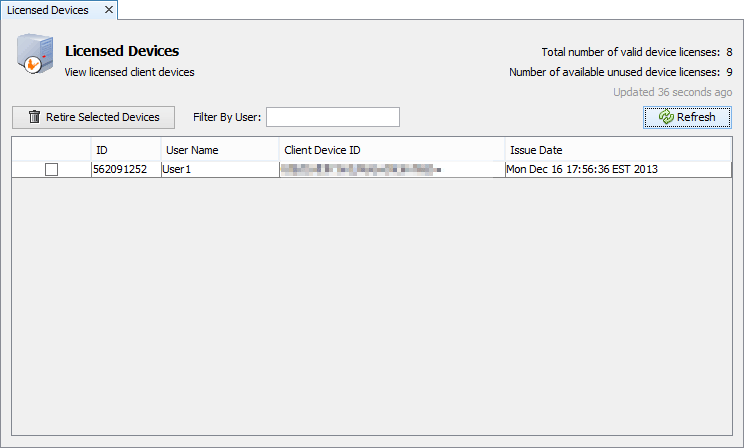Click the 'Updated 36 seconds ago' status text

(672, 92)
